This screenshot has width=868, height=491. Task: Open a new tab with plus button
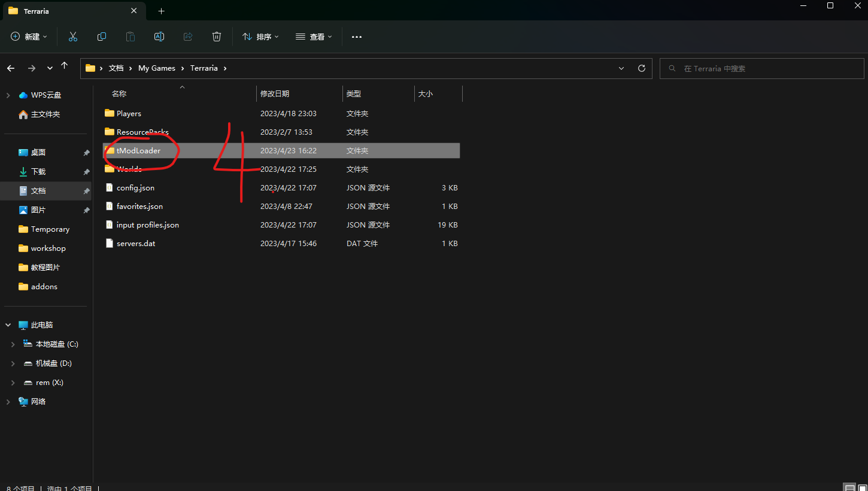click(x=161, y=11)
